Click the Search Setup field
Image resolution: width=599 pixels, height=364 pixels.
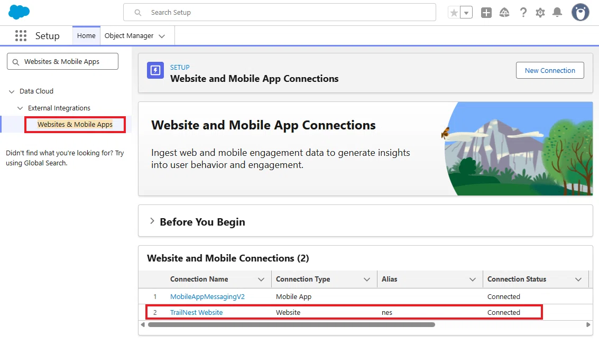[x=280, y=12]
